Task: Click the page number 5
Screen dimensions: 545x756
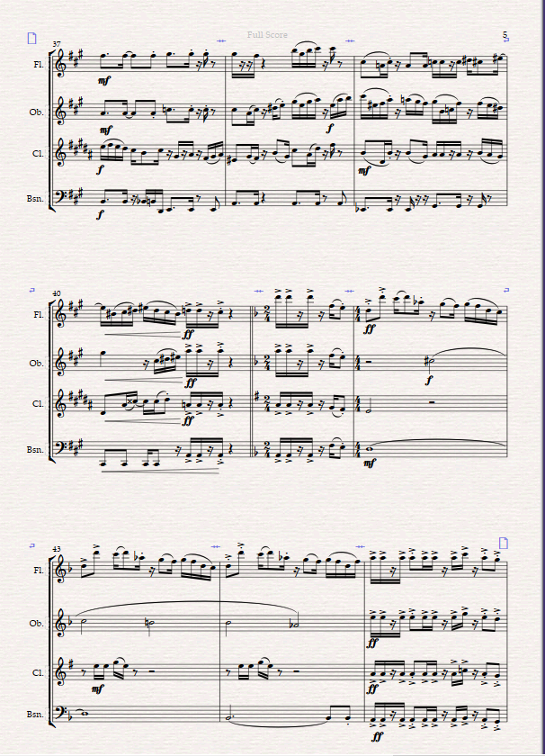Action: [x=505, y=35]
